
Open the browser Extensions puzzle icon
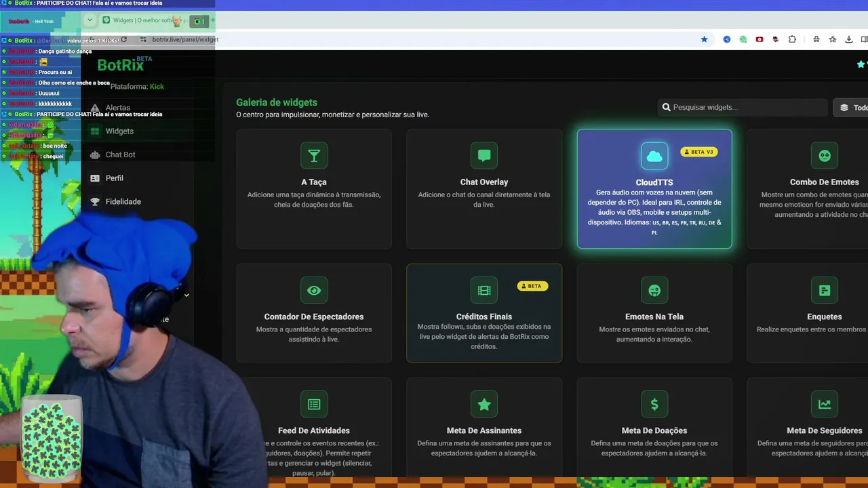pos(792,39)
